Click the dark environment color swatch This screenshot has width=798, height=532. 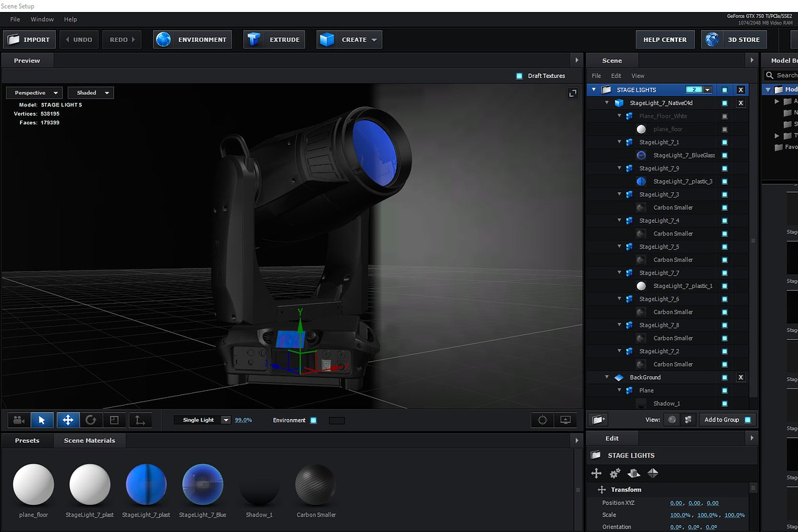click(x=337, y=420)
